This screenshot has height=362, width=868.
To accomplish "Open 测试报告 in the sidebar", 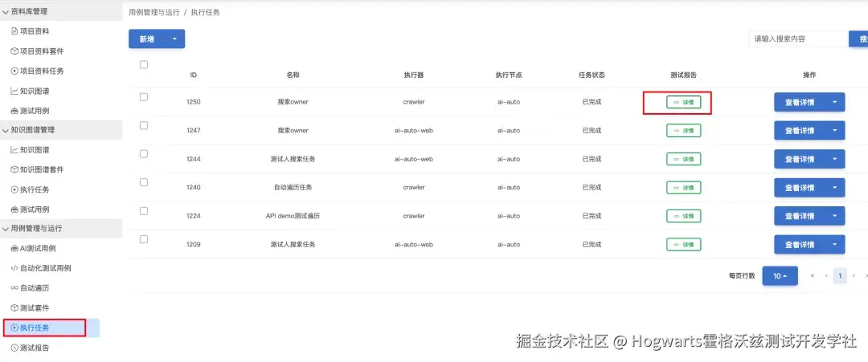I will click(x=35, y=348).
